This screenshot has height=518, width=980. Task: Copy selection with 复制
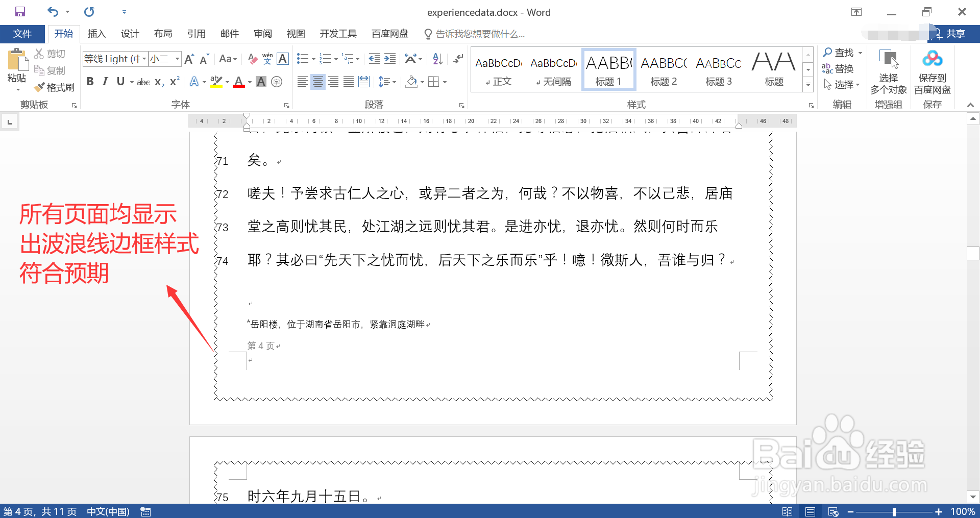(x=50, y=70)
